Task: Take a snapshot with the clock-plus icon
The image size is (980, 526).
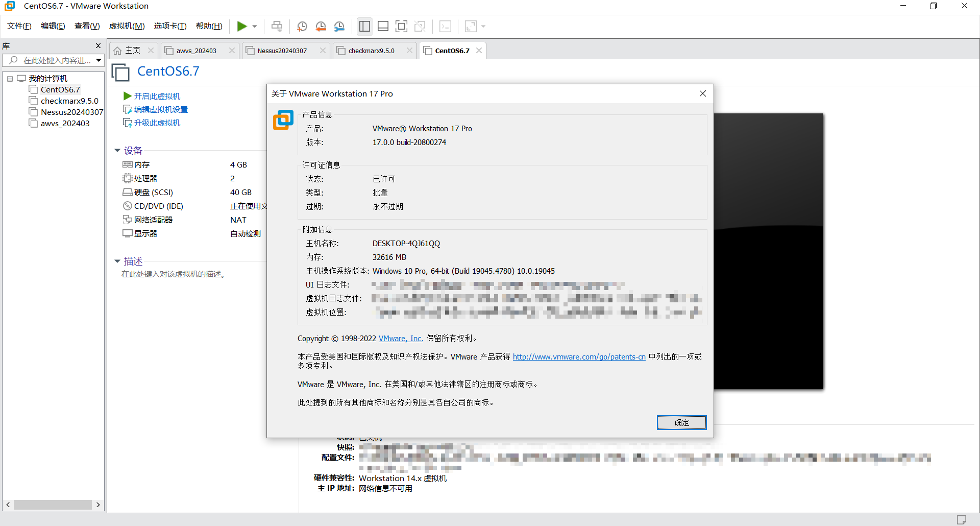Action: point(302,26)
